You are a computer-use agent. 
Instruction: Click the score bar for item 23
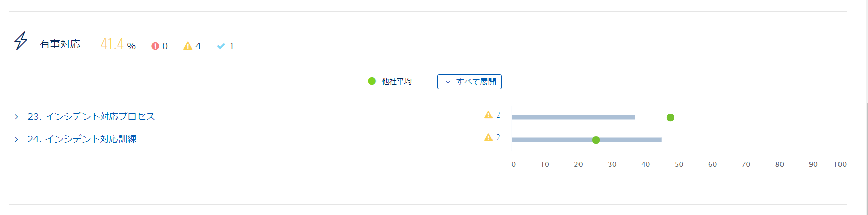click(573, 117)
